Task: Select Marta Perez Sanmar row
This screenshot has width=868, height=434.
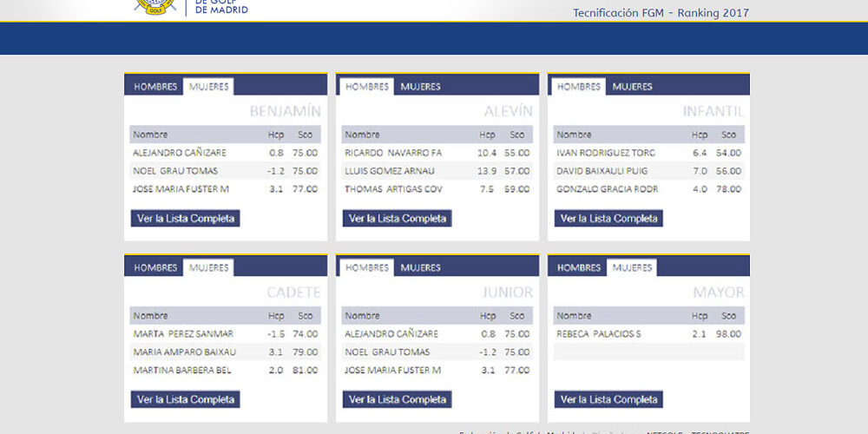Action: pyautogui.click(x=225, y=334)
